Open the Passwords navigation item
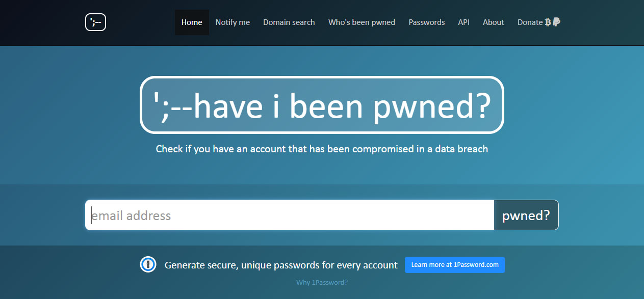Viewport: 644px width, 299px height. point(427,22)
